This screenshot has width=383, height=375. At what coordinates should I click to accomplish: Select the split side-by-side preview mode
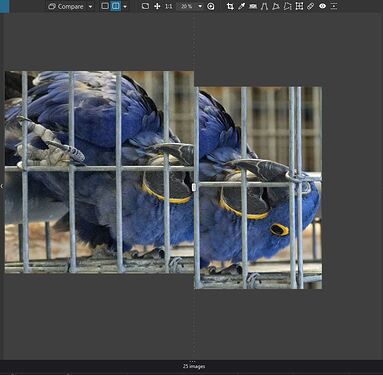(116, 6)
